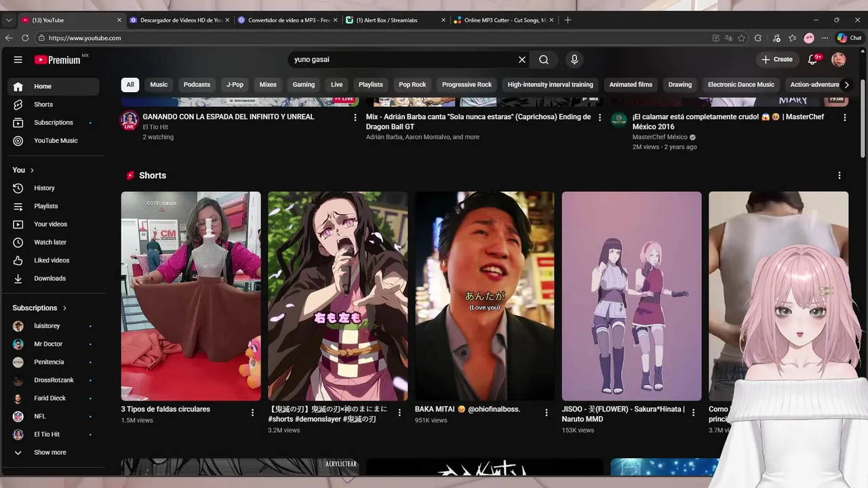Viewport: 868px width, 488px height.
Task: Open the El Tio Hit channel avatar
Action: click(130, 121)
